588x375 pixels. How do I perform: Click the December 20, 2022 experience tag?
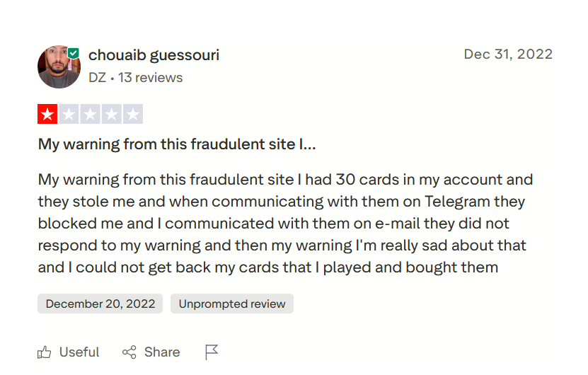coord(100,304)
